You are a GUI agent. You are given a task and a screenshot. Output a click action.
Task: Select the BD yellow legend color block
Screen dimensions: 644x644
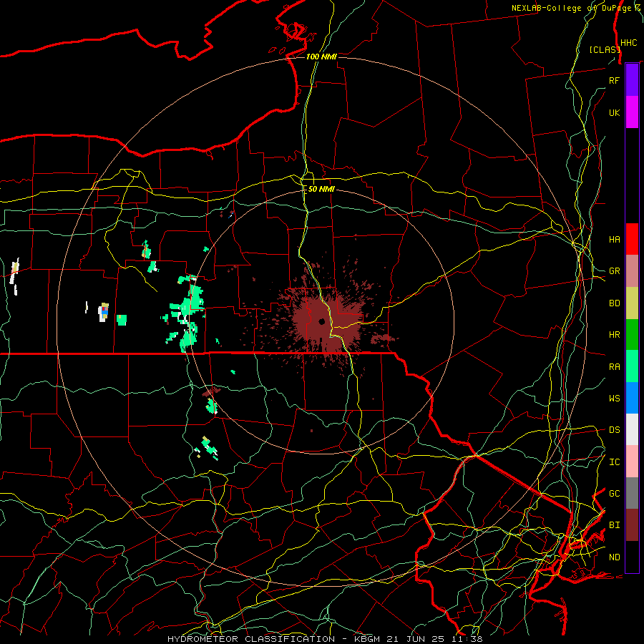point(632,303)
